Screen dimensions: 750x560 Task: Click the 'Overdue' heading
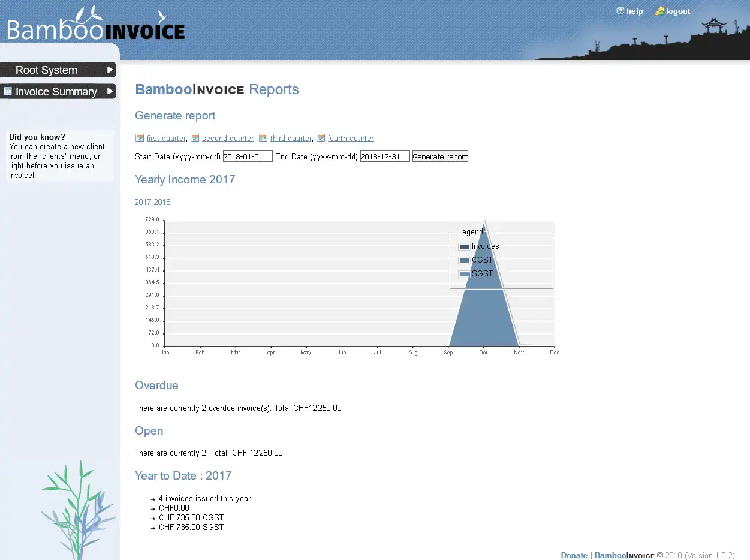(x=156, y=385)
